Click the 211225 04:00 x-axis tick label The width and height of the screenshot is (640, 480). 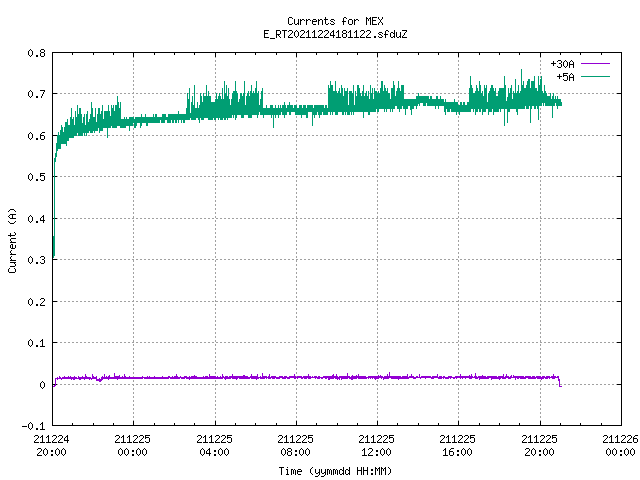[214, 446]
